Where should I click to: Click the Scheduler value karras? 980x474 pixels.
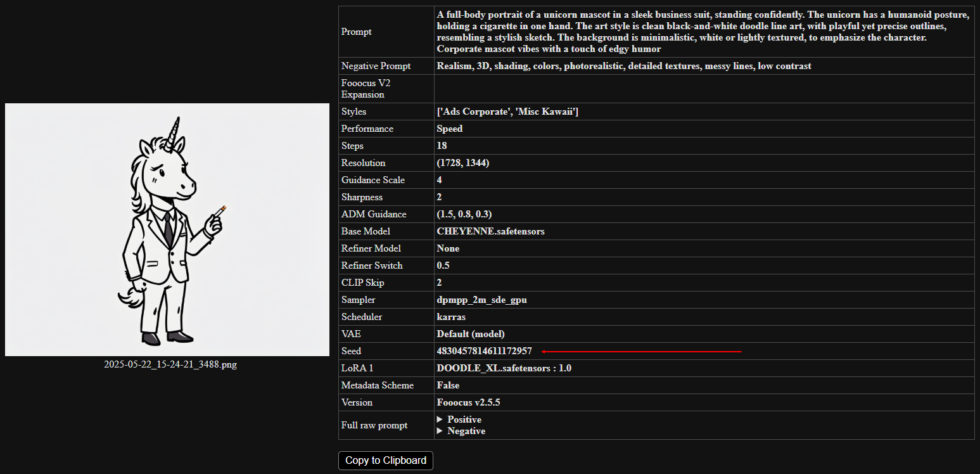click(x=451, y=317)
